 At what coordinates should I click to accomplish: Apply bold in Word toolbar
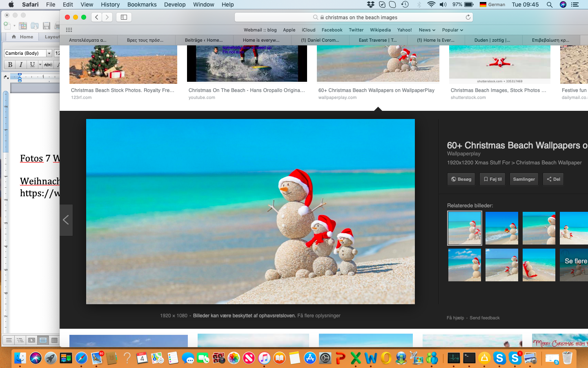(x=10, y=65)
